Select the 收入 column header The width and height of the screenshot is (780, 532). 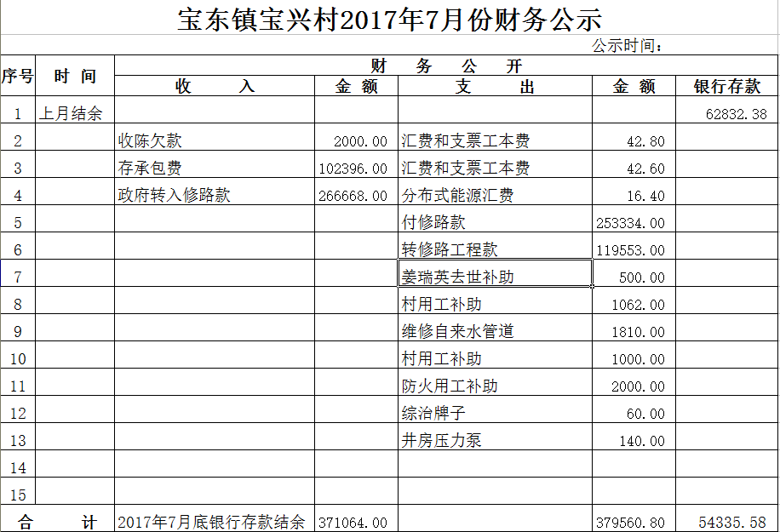[215, 86]
